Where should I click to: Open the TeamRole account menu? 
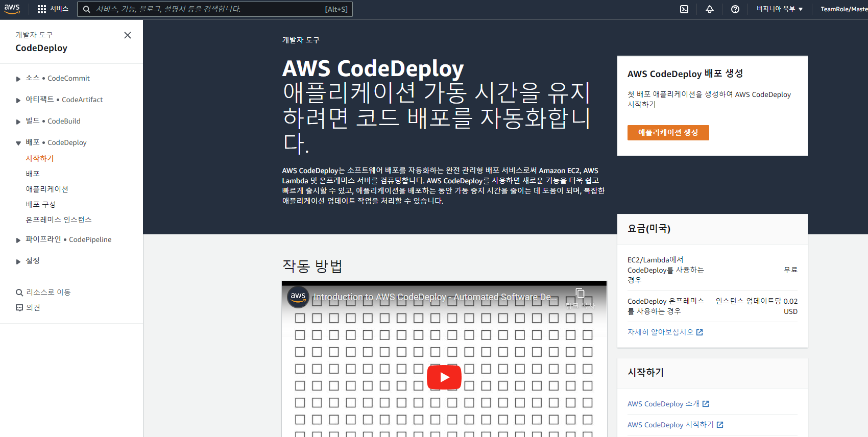coord(844,9)
